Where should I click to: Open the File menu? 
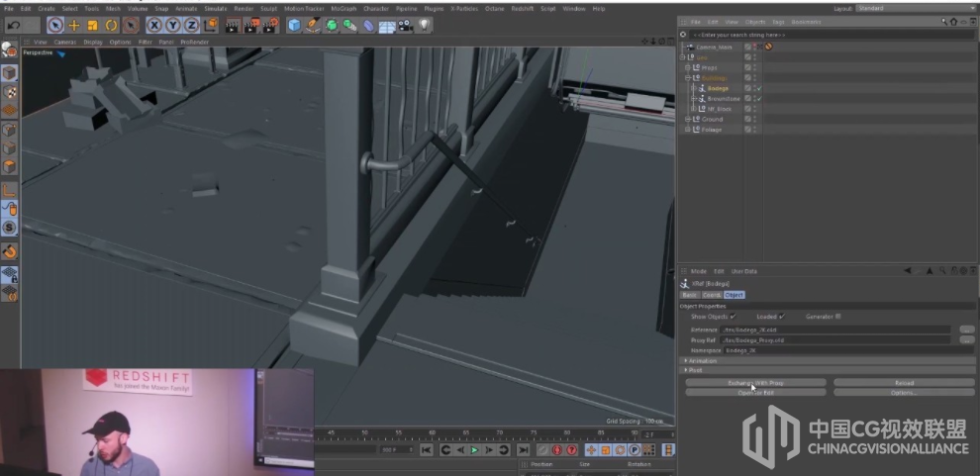[x=8, y=9]
